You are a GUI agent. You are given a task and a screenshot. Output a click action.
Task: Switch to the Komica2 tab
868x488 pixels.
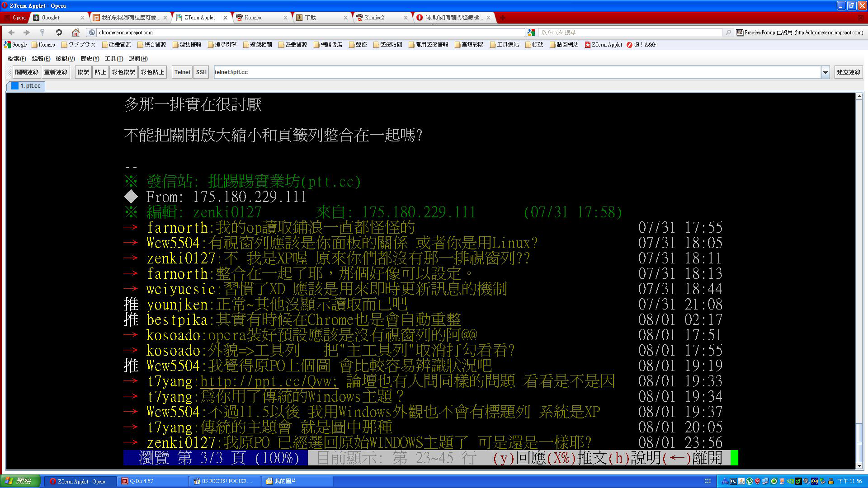pos(374,18)
